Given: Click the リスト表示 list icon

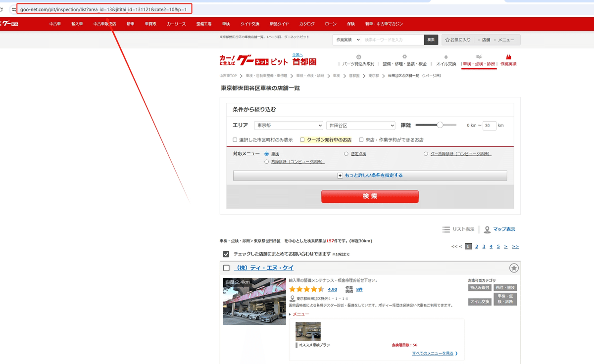Looking at the screenshot, I should tap(446, 229).
